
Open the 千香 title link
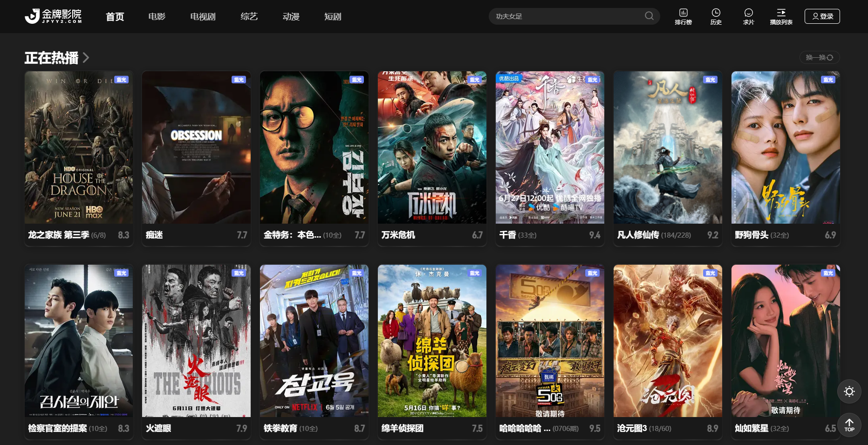[508, 235]
